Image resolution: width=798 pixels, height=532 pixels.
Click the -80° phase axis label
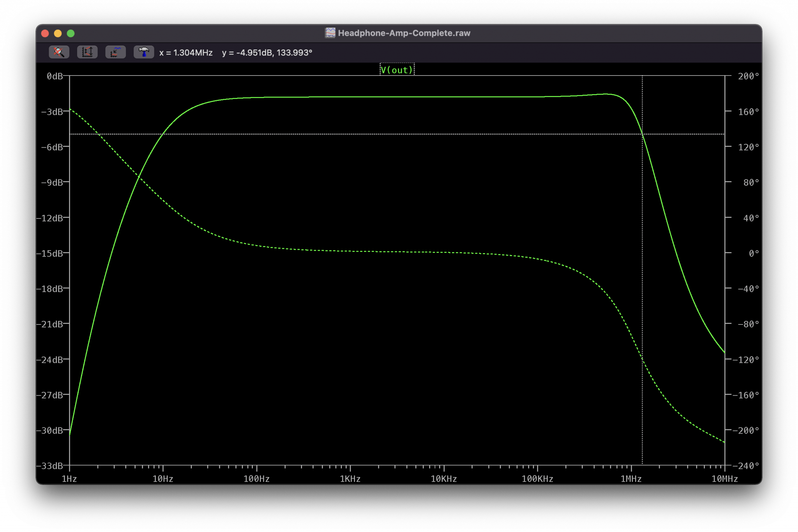[749, 324]
